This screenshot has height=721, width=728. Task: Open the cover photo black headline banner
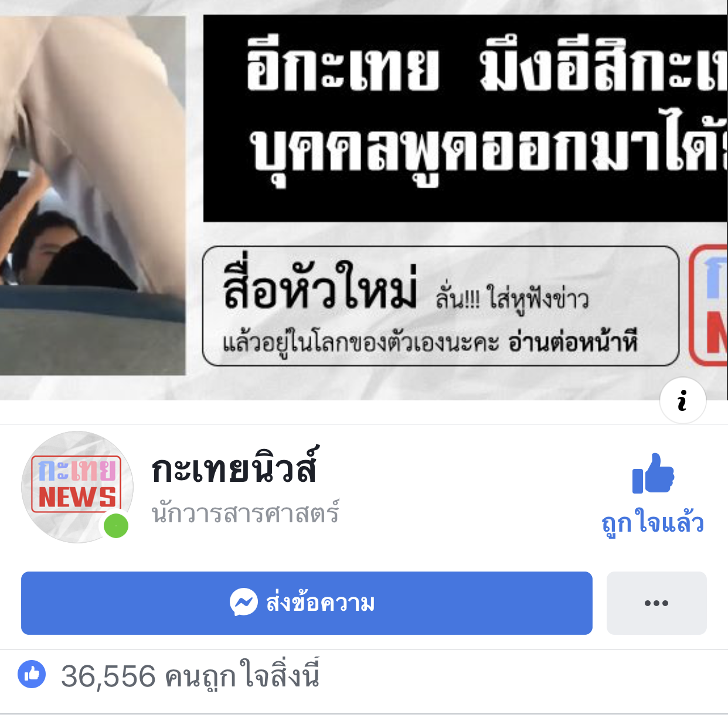click(x=465, y=118)
